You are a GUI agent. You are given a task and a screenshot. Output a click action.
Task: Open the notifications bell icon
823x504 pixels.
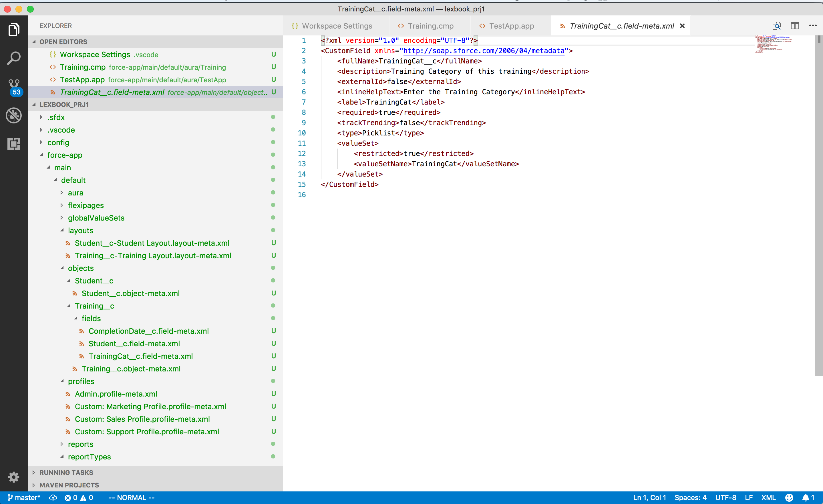coord(808,498)
